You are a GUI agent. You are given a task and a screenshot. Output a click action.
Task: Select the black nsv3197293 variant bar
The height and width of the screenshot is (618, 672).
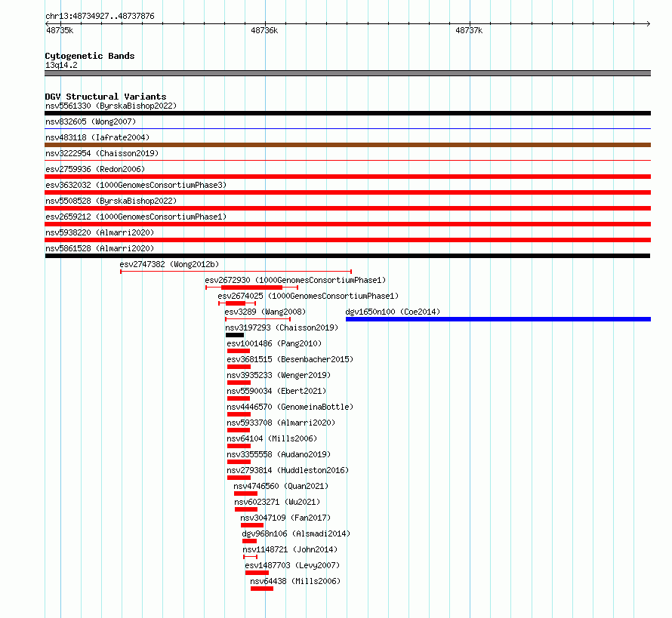234,335
